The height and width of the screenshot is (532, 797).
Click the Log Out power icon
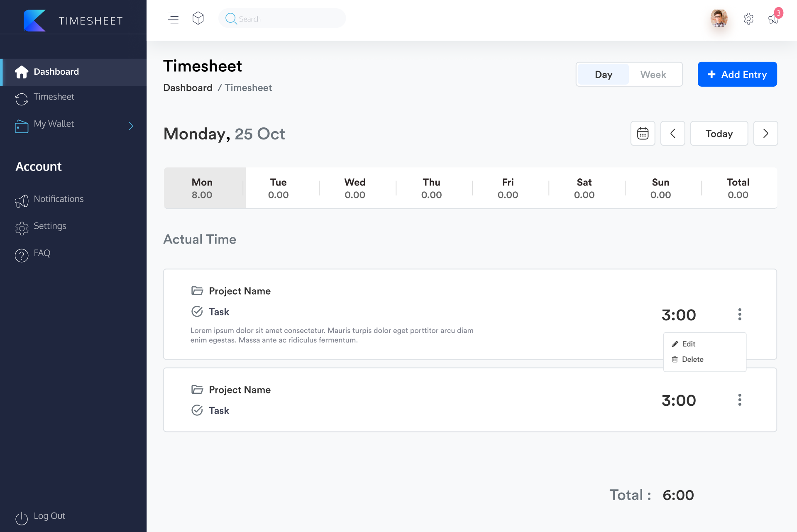click(x=21, y=518)
